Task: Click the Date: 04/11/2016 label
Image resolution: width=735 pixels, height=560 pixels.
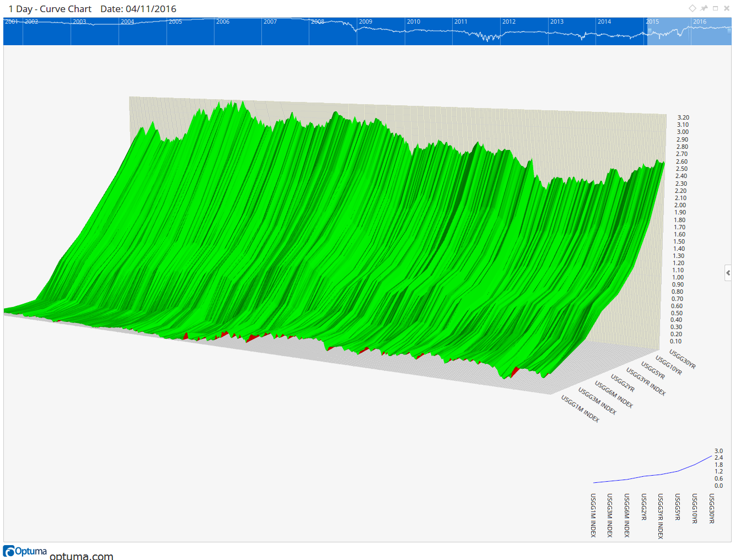Action: pyautogui.click(x=138, y=9)
